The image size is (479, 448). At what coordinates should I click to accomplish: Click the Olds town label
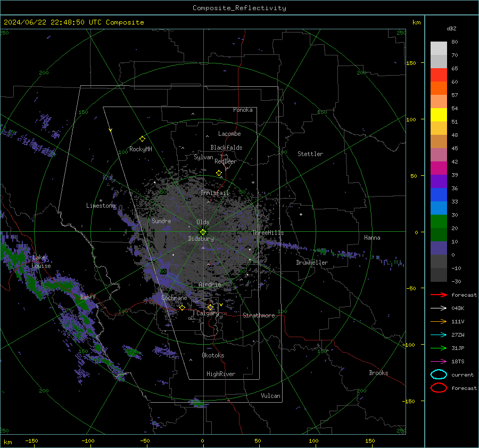pos(203,222)
